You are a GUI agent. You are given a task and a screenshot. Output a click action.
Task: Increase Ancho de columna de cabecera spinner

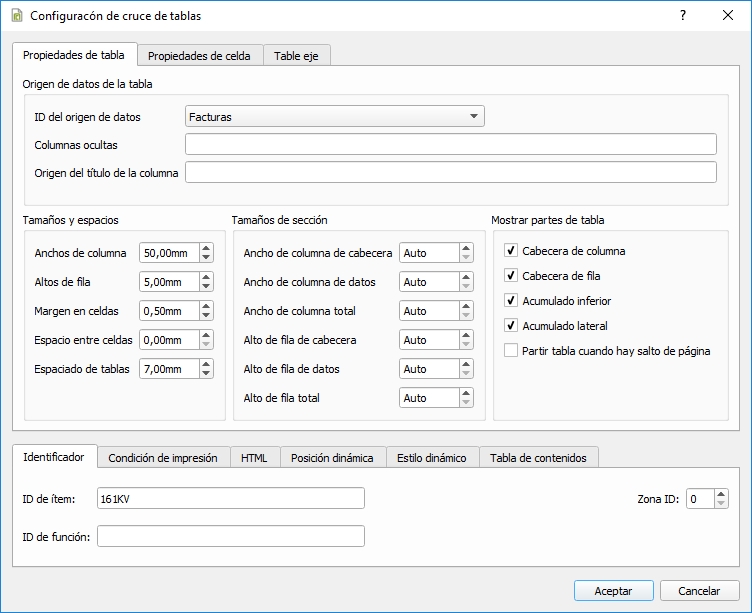tap(466, 248)
